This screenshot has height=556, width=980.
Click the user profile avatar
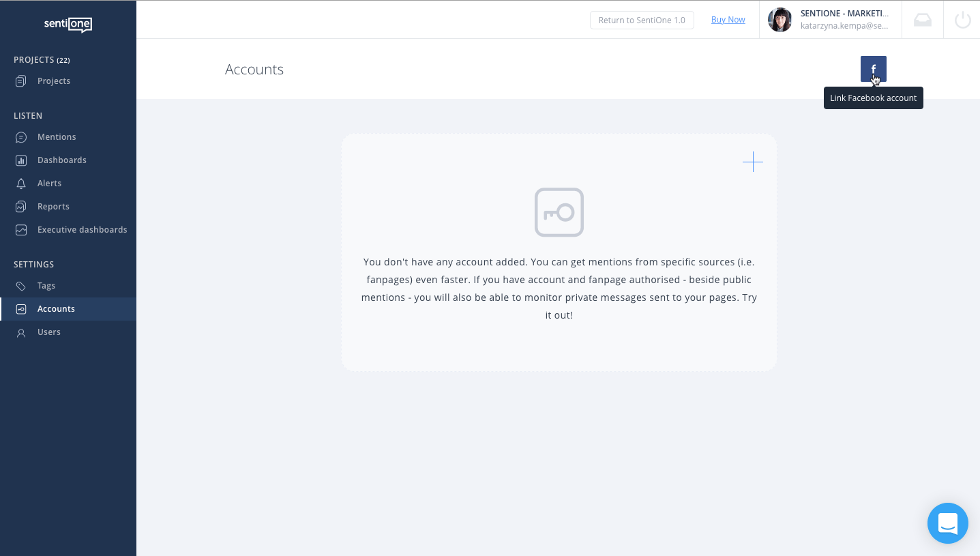779,20
